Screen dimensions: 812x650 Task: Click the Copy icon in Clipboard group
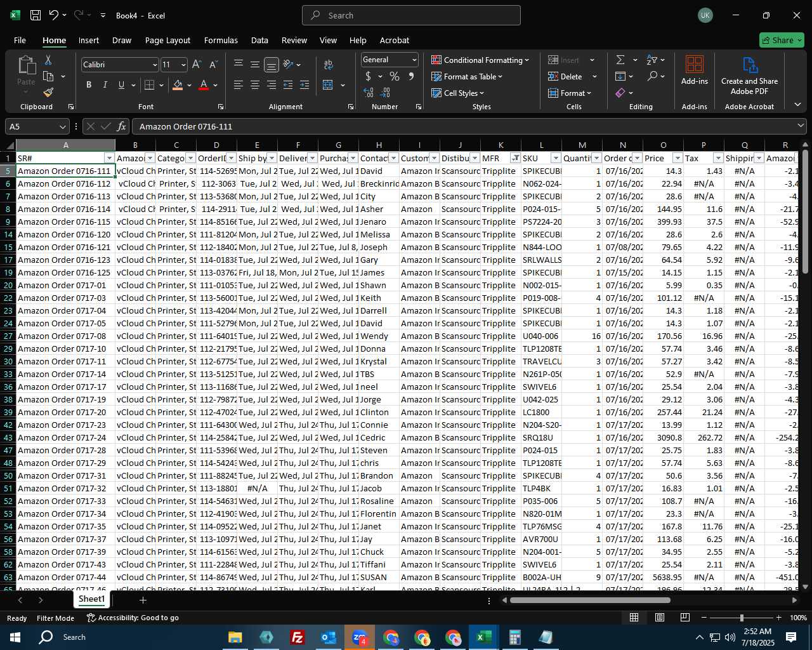point(48,77)
